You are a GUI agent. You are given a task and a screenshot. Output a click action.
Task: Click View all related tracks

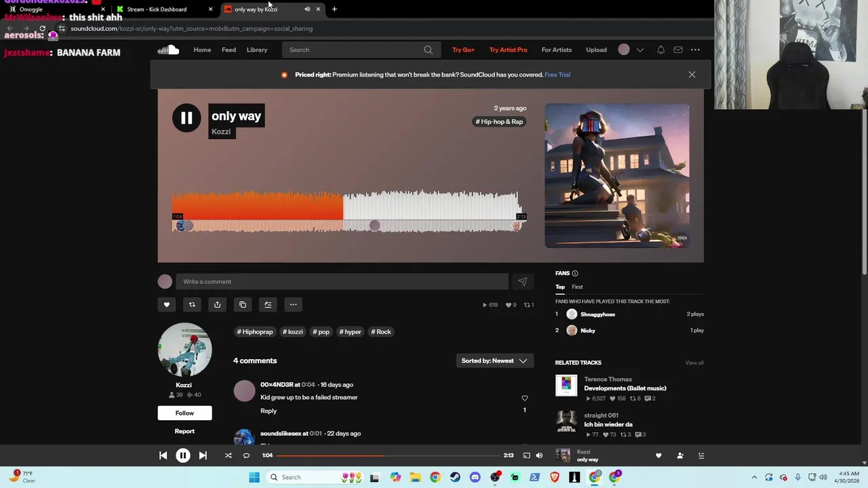[694, 363]
